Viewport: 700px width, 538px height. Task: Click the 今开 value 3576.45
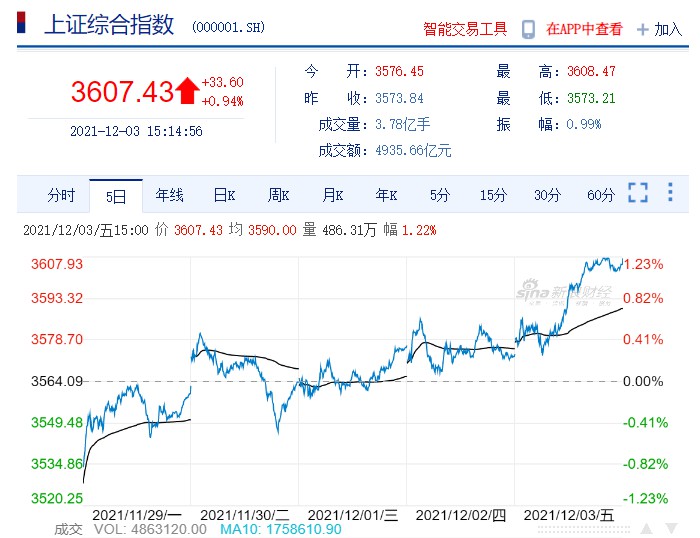(399, 71)
